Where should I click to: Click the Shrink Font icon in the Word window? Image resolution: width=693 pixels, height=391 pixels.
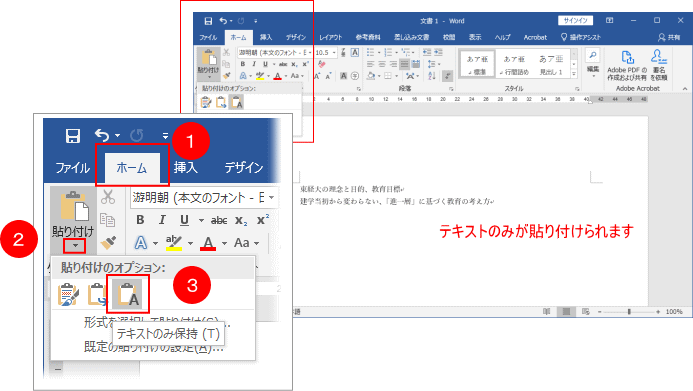pyautogui.click(x=328, y=76)
